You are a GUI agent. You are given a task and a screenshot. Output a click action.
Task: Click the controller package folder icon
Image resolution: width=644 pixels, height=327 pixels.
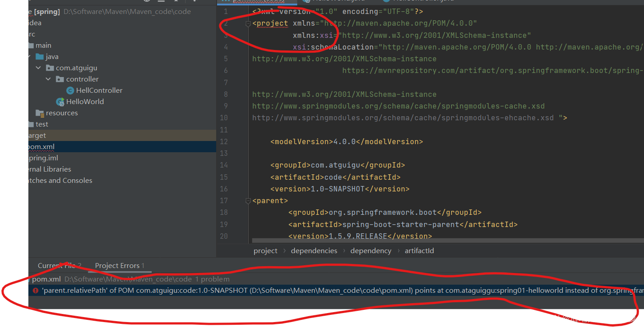(60, 79)
